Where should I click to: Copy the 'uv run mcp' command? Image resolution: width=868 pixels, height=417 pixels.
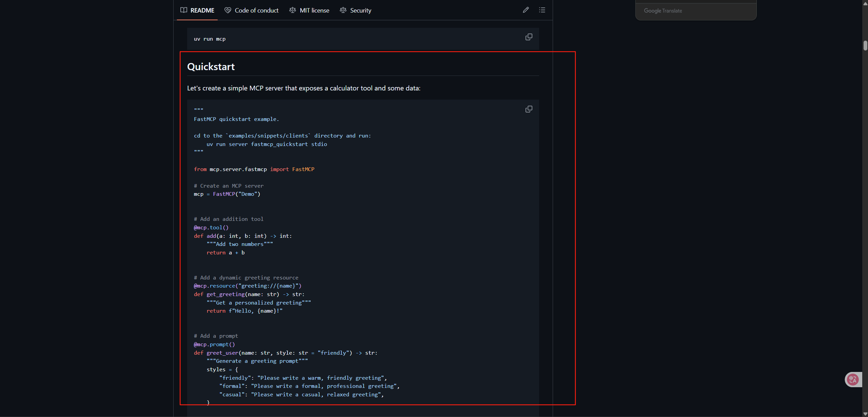tap(529, 37)
